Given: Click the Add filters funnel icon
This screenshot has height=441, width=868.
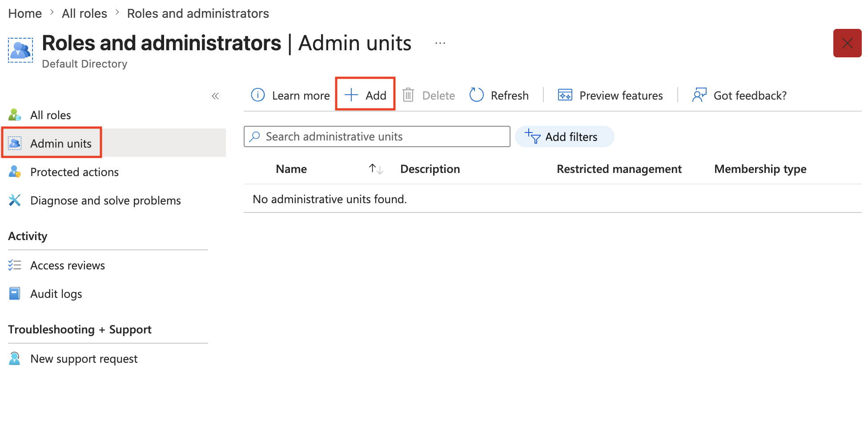Looking at the screenshot, I should coord(533,136).
